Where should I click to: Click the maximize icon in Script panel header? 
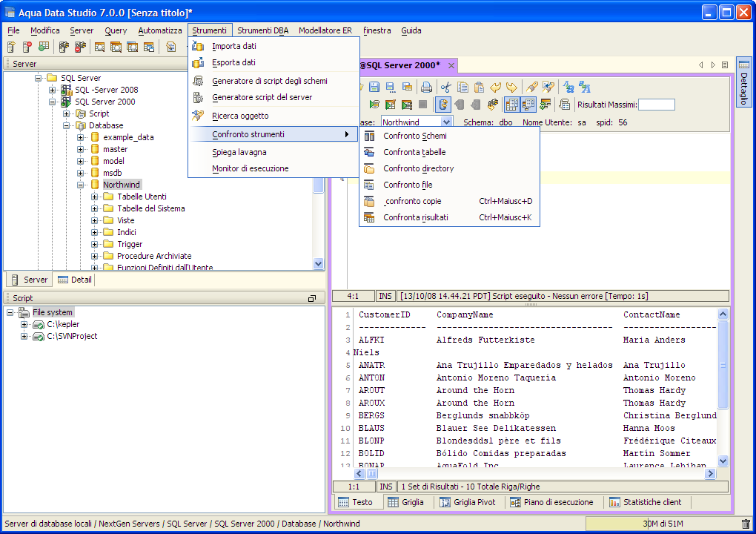click(x=312, y=299)
